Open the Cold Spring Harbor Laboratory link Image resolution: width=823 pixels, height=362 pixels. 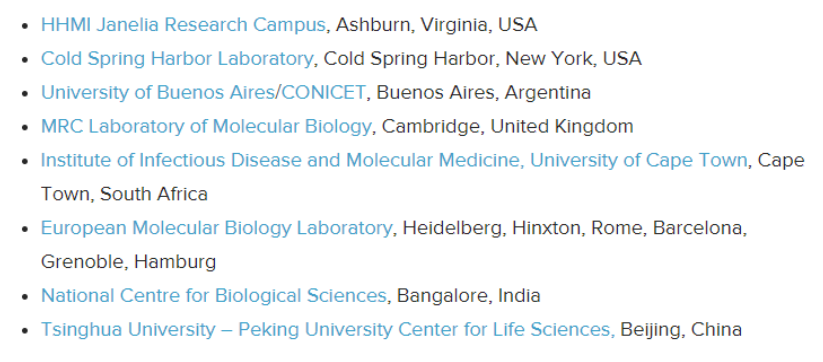pyautogui.click(x=177, y=59)
